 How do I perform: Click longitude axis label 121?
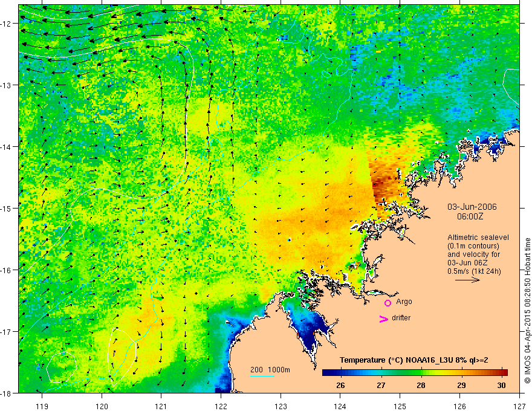161,406
